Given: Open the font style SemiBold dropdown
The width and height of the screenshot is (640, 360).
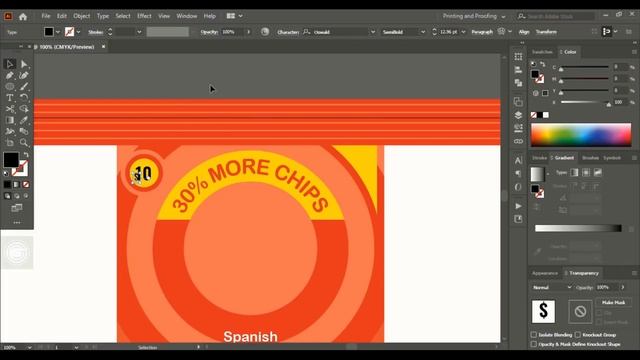Looking at the screenshot, I should pos(423,32).
